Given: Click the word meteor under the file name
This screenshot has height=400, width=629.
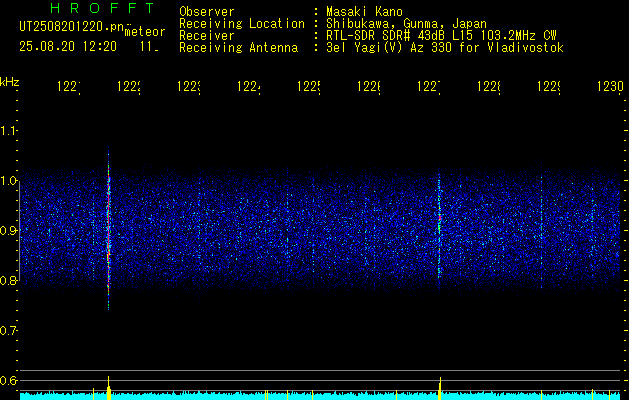Looking at the screenshot, I should [145, 32].
